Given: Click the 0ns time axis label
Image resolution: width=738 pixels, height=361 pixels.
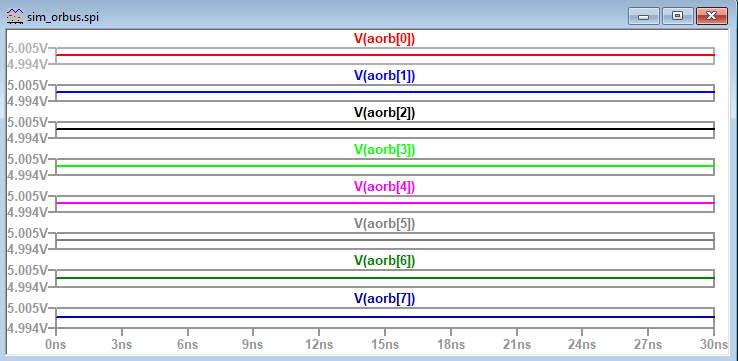Looking at the screenshot, I should point(55,345).
